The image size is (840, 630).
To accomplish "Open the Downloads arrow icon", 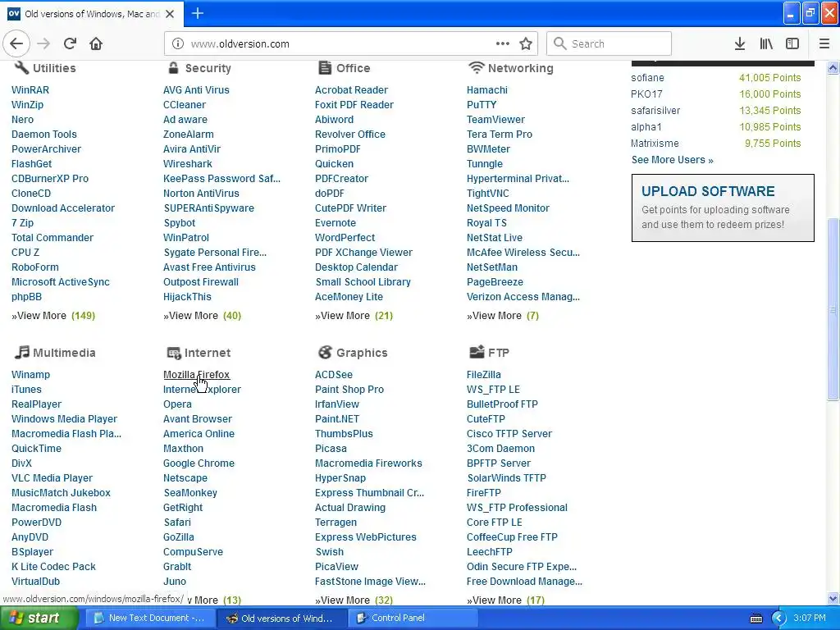I will [x=740, y=44].
